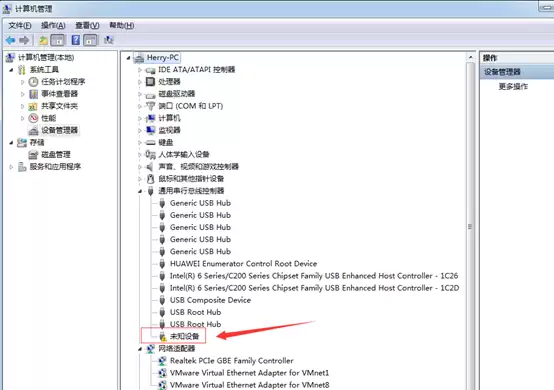Click the 键盘 keyboard icon
This screenshot has width=554, height=390.
tap(151, 142)
